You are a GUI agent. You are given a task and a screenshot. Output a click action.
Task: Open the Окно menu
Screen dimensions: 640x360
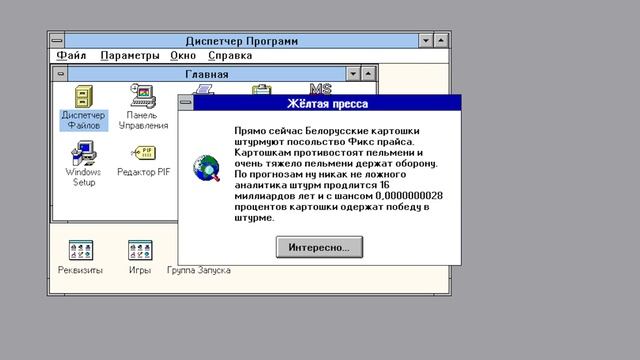click(183, 56)
